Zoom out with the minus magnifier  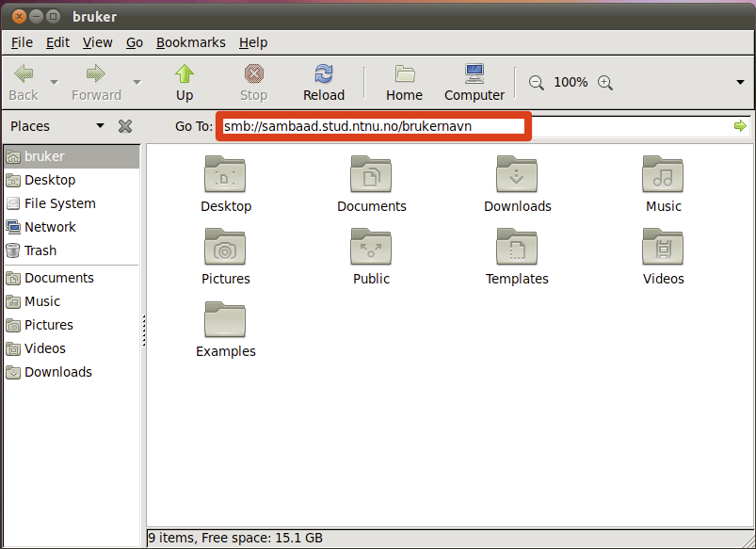coord(536,83)
